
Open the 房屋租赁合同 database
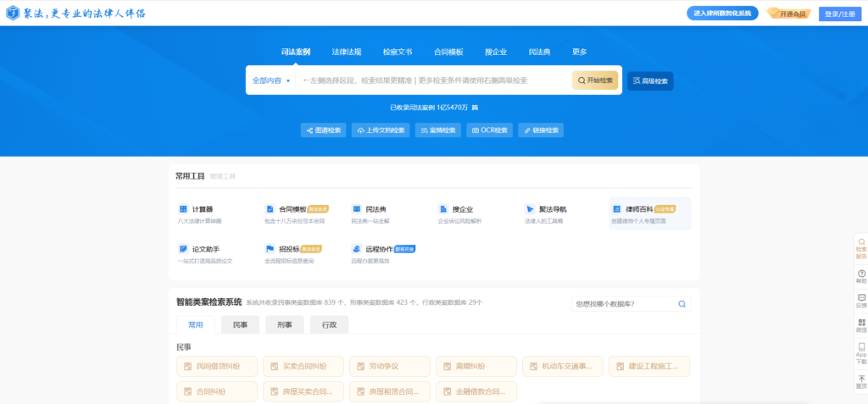(390, 392)
